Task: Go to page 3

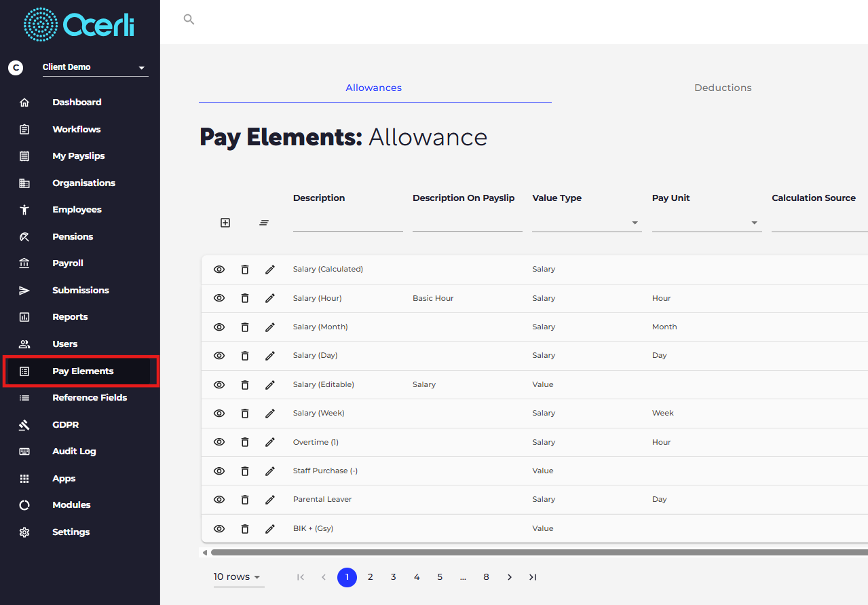Action: 393,577
